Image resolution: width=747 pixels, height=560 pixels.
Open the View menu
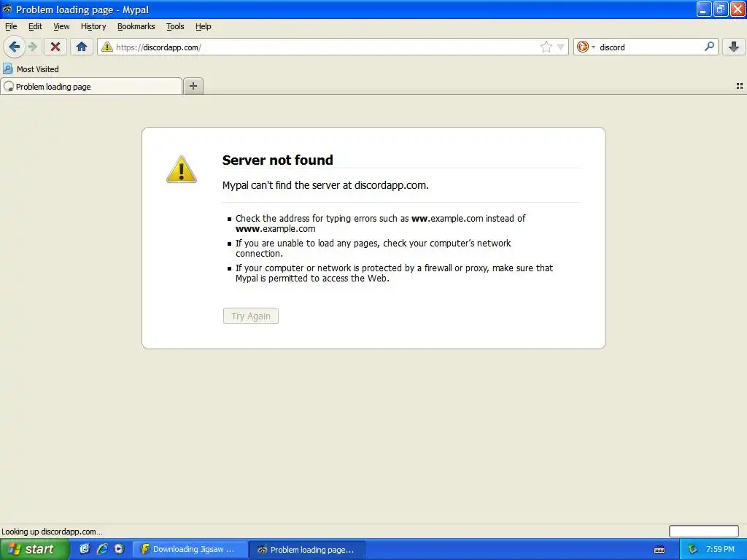(x=61, y=26)
